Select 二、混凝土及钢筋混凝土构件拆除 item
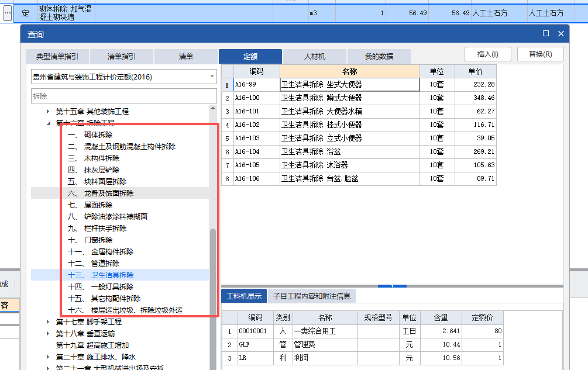Viewport: 588px width, 370px height. click(x=122, y=147)
